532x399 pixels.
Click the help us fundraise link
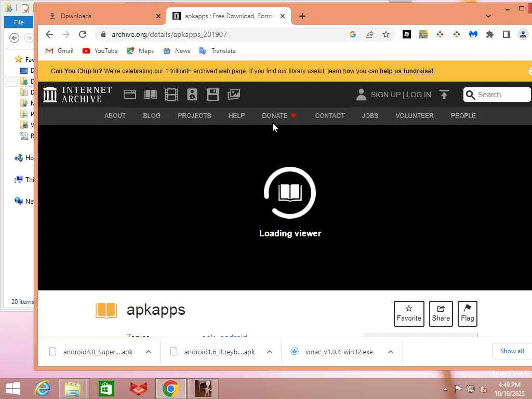(406, 71)
